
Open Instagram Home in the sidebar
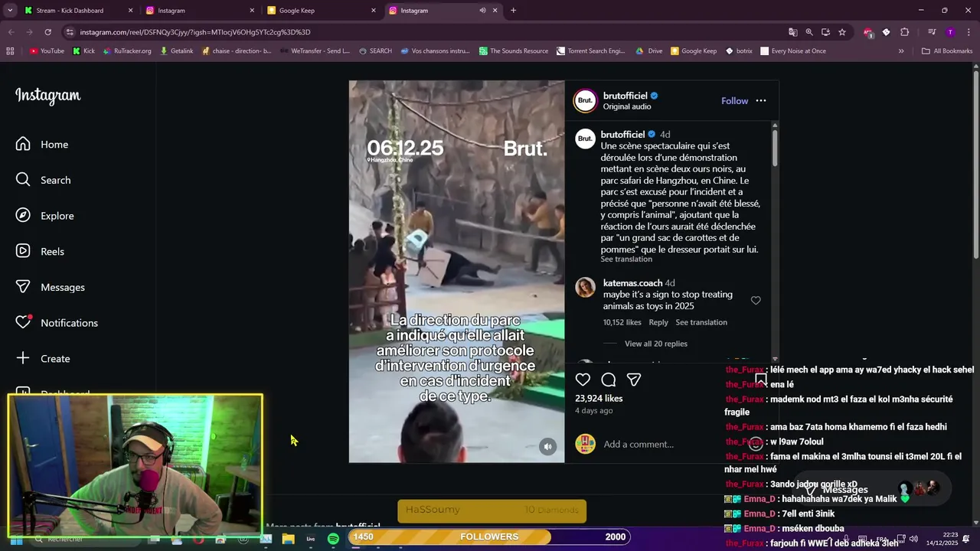pyautogui.click(x=42, y=145)
